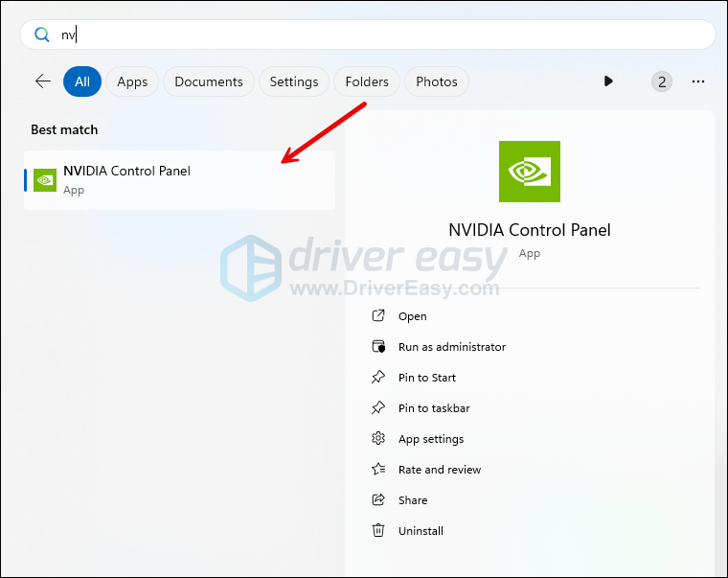
Task: Go back using the left arrow
Action: tap(42, 81)
